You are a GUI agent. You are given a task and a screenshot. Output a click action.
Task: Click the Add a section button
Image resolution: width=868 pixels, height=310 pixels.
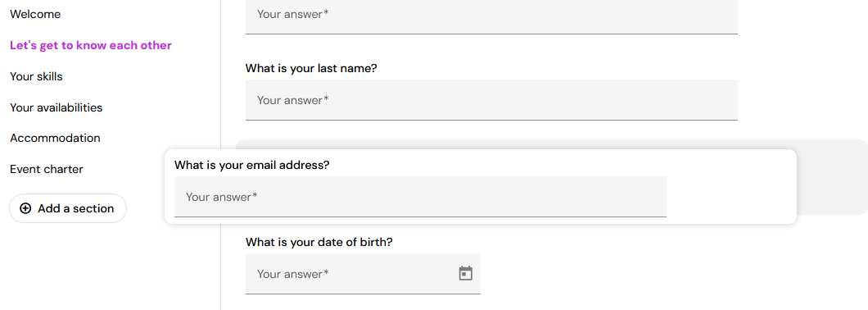[x=68, y=208]
